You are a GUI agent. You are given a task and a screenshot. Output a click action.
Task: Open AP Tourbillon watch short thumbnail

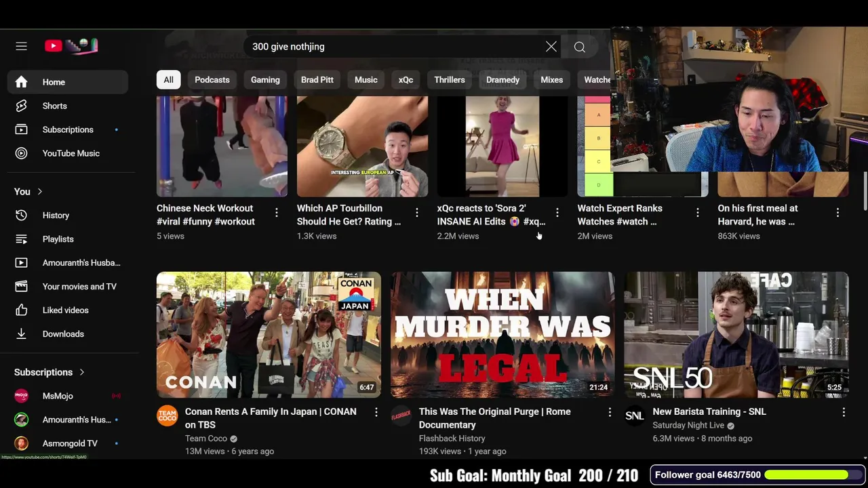362,146
